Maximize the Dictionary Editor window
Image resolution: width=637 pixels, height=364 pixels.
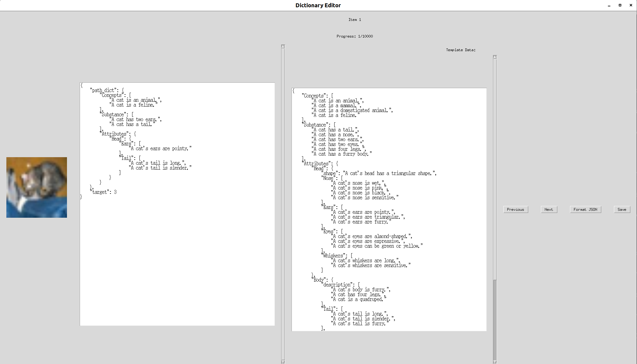[620, 5]
